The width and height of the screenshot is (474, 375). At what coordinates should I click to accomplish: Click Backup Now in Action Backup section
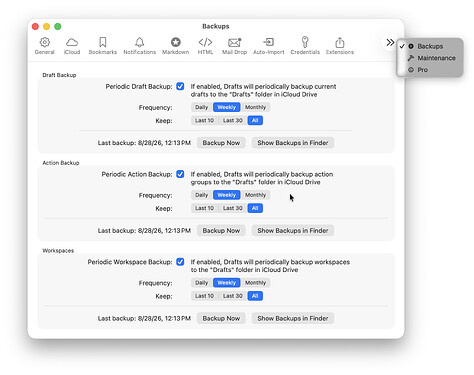pos(221,230)
